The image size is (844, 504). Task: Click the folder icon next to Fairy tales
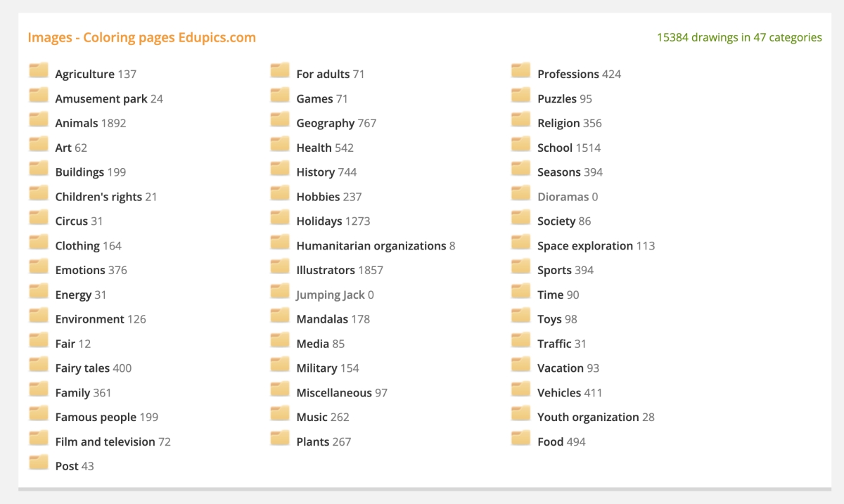tap(39, 366)
